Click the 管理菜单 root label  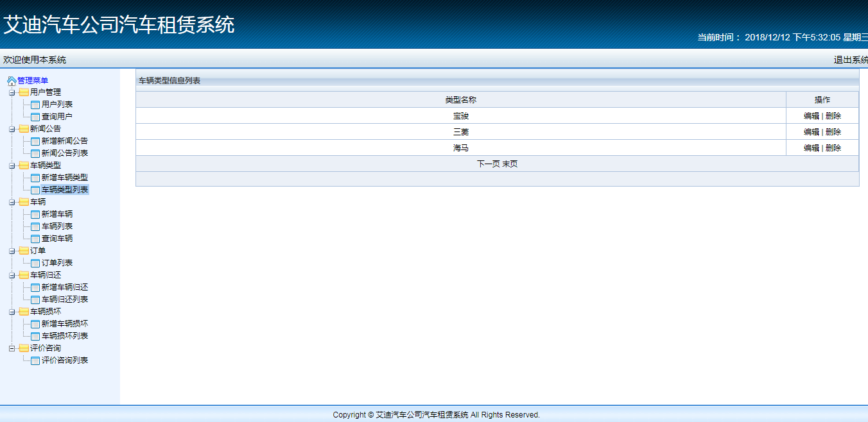pos(33,81)
